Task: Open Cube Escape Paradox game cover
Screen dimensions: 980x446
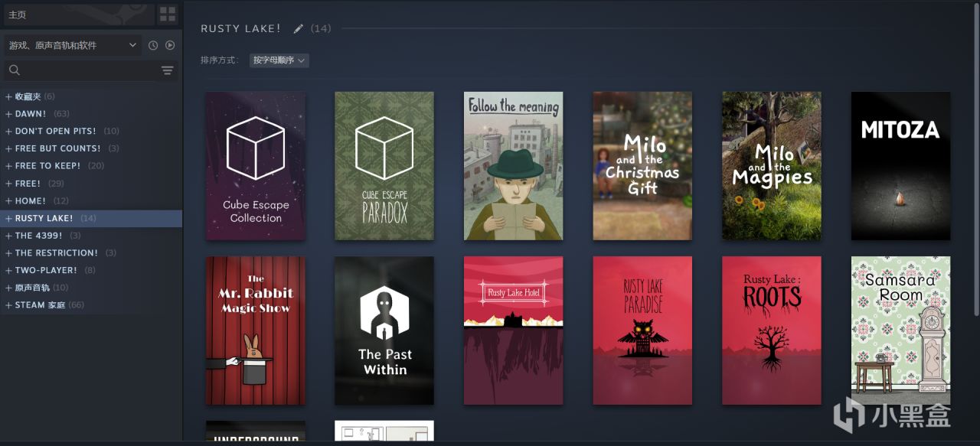Action: [384, 166]
